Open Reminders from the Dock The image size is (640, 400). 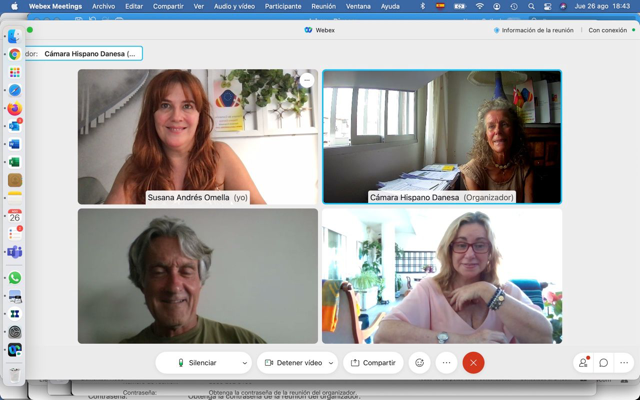[x=15, y=234]
